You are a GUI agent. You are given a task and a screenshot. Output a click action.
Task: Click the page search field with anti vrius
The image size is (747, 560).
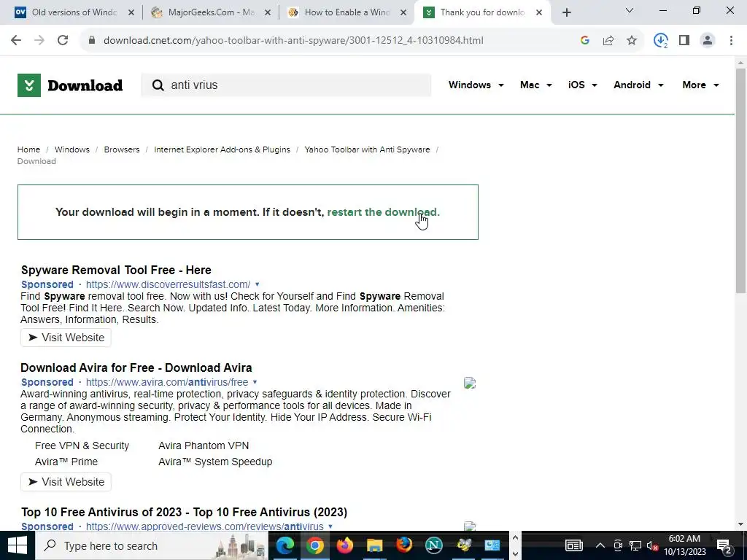click(x=286, y=85)
